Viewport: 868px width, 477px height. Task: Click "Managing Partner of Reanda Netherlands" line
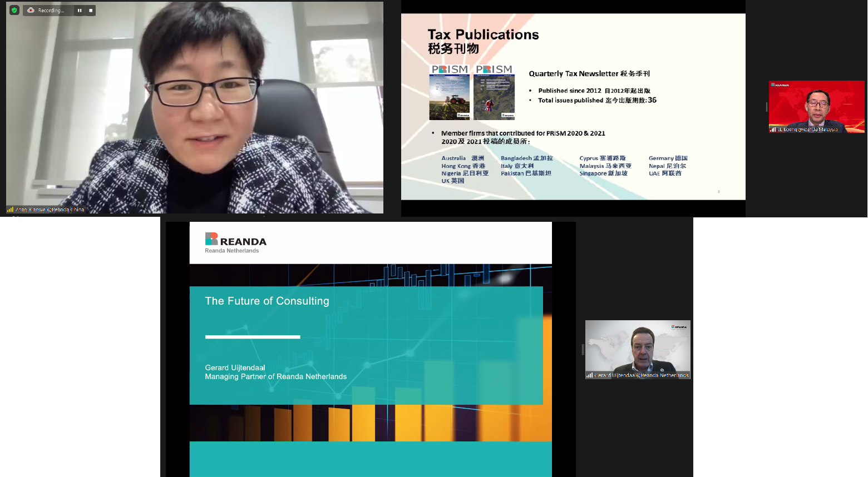tap(275, 376)
